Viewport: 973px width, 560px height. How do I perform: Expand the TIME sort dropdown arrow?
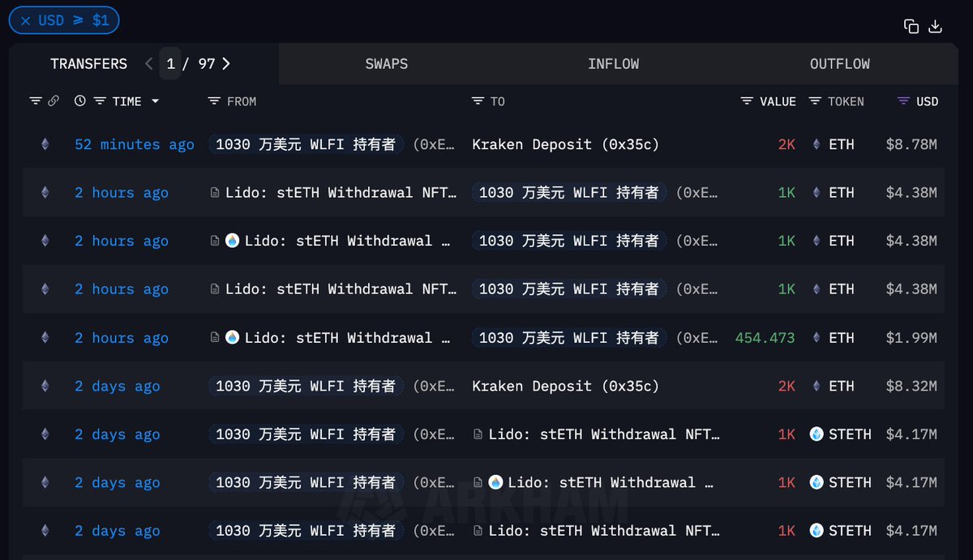tap(155, 101)
